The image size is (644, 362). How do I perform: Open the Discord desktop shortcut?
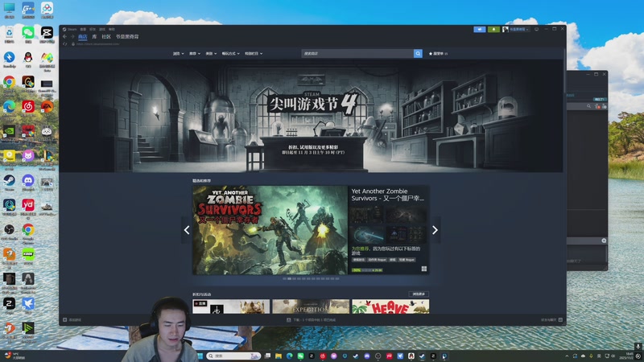point(28,183)
